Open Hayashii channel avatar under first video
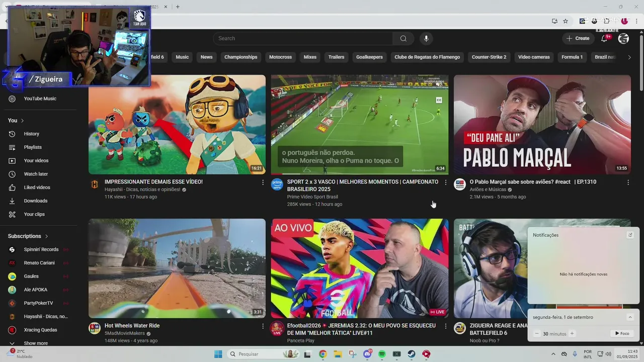The image size is (644, 362). click(x=95, y=185)
